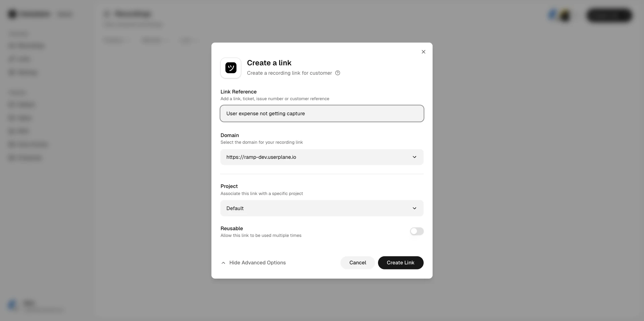The height and width of the screenshot is (321, 644).
Task: Click the up-chevron icon beside Hide Advanced Options
Action: pos(223,263)
